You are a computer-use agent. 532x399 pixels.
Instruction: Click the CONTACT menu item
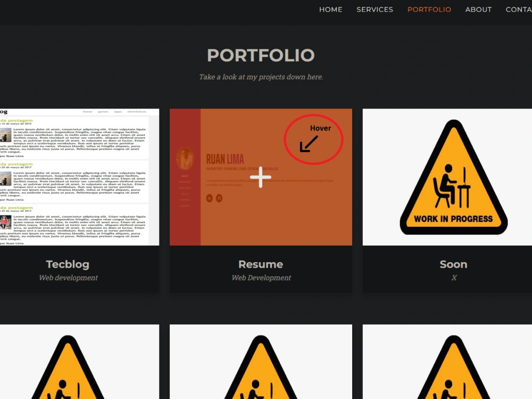click(x=519, y=10)
